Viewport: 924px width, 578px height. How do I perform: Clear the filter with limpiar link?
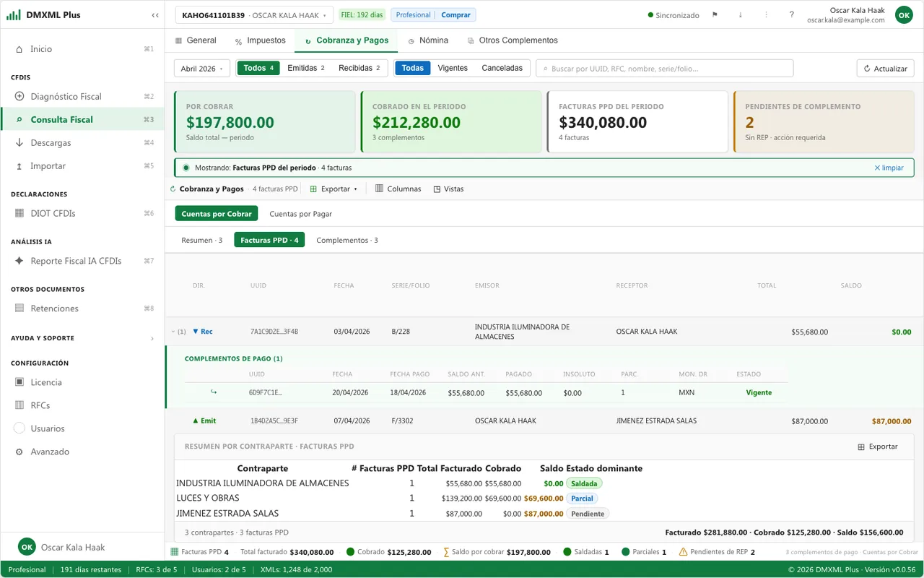889,168
